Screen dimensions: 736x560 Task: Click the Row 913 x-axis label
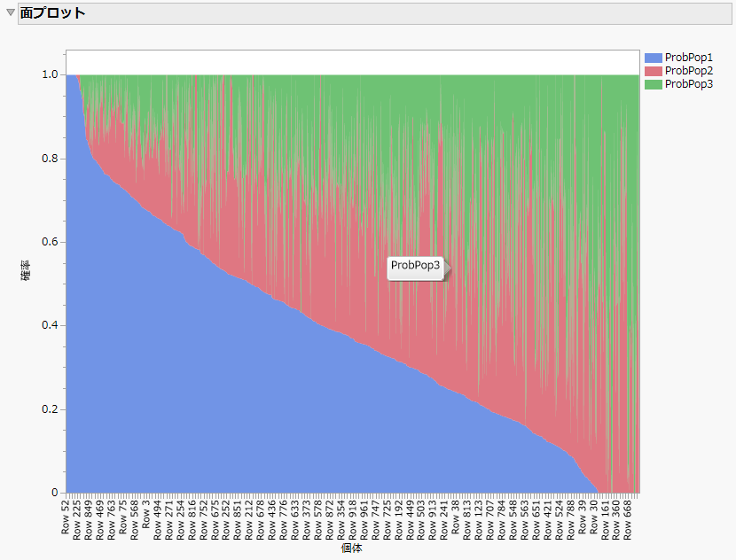(433, 520)
